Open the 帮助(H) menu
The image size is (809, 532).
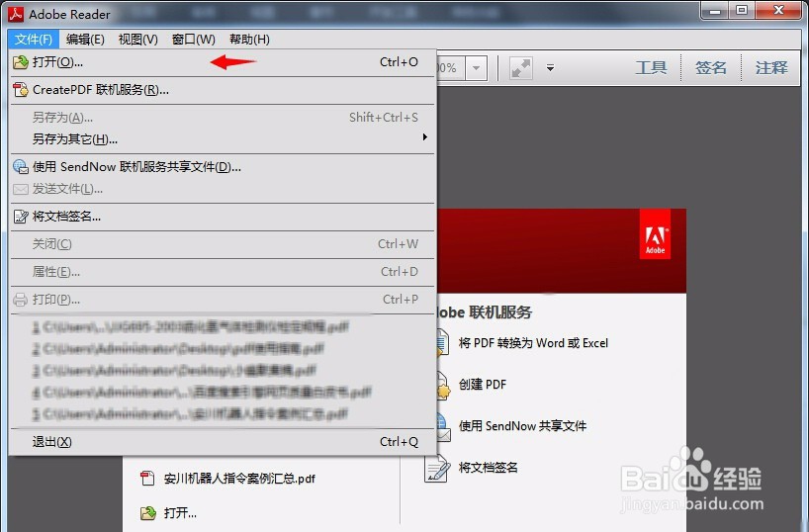pyautogui.click(x=249, y=40)
